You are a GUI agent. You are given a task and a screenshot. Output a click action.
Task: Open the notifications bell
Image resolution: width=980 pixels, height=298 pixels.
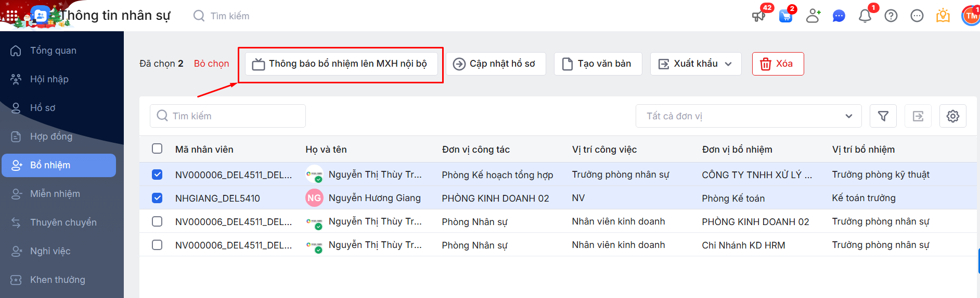click(x=865, y=16)
